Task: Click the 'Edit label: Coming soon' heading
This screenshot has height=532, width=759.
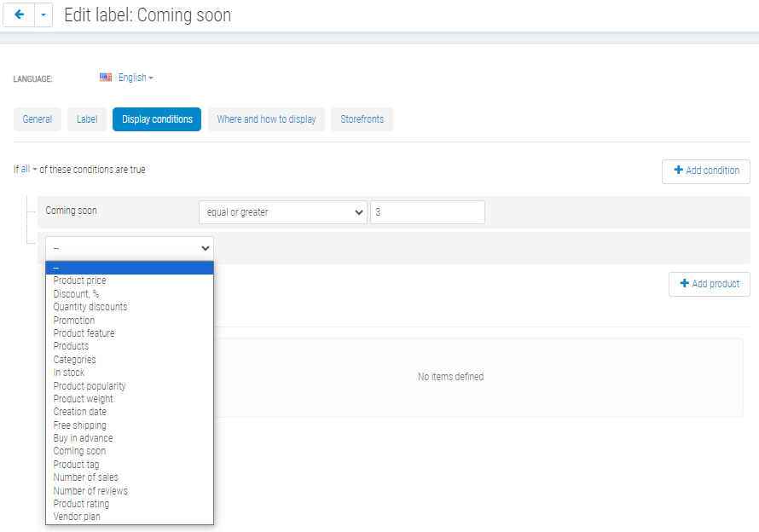Action: tap(148, 15)
